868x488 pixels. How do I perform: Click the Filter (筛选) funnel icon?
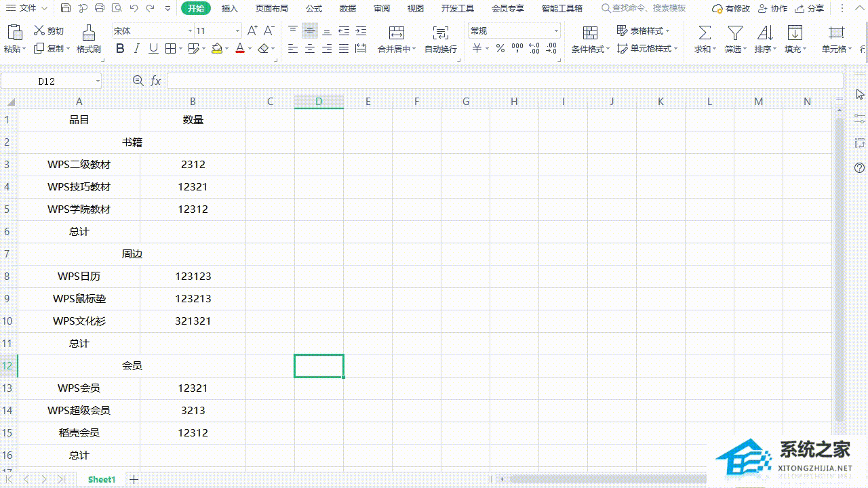(734, 33)
